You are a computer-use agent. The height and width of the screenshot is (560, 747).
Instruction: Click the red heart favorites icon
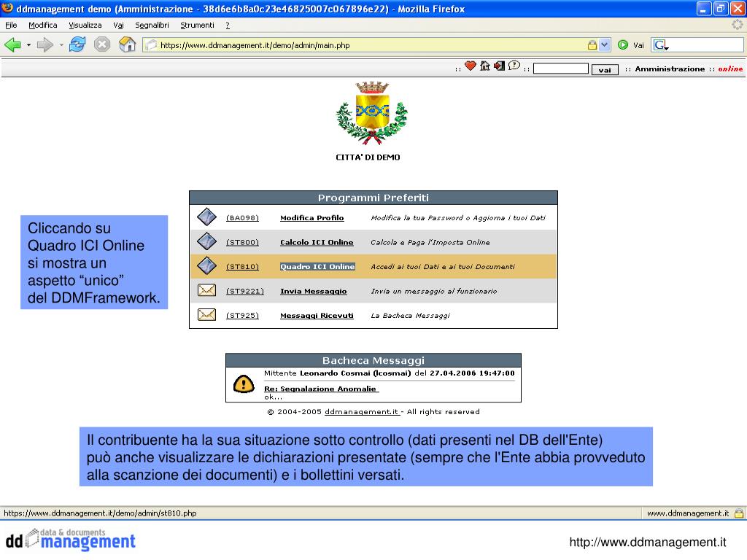[x=471, y=66]
